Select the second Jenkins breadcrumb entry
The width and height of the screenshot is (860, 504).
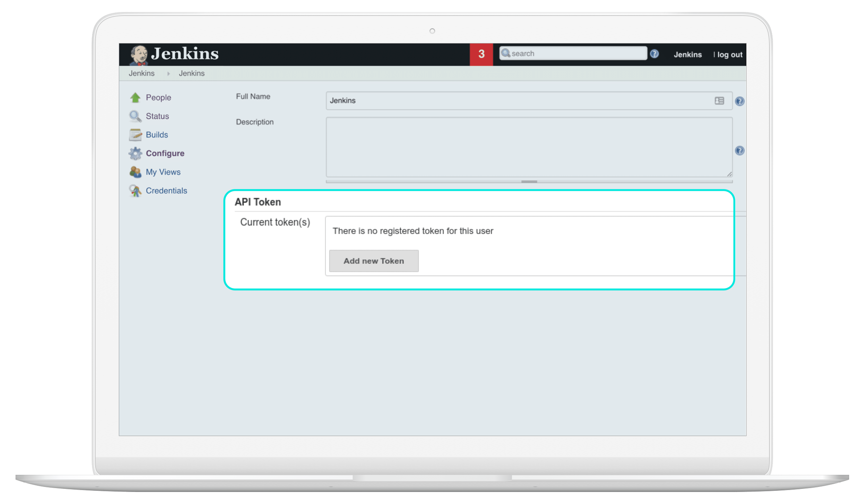pyautogui.click(x=192, y=73)
